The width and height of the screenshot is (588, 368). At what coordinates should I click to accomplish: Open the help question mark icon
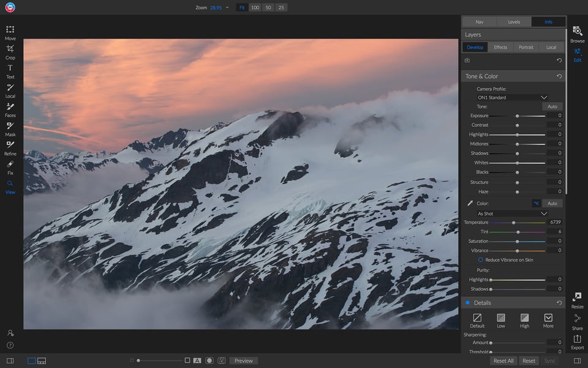click(10, 345)
